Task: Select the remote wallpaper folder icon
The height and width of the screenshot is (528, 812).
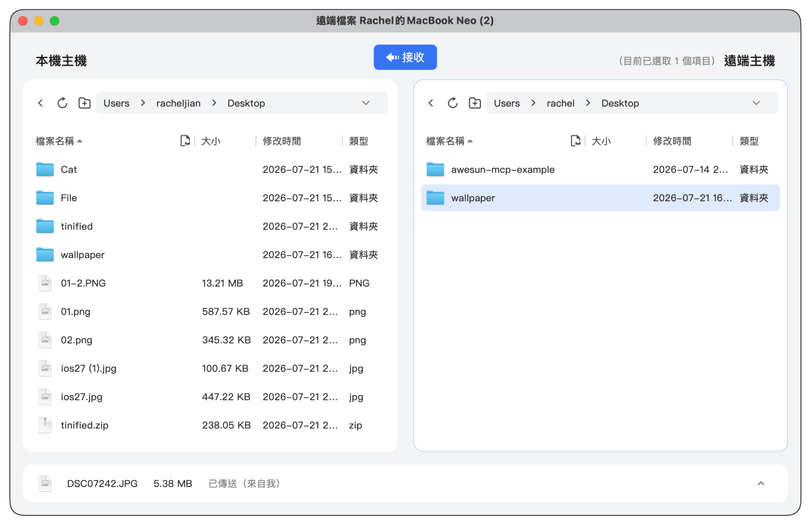Action: [x=435, y=198]
